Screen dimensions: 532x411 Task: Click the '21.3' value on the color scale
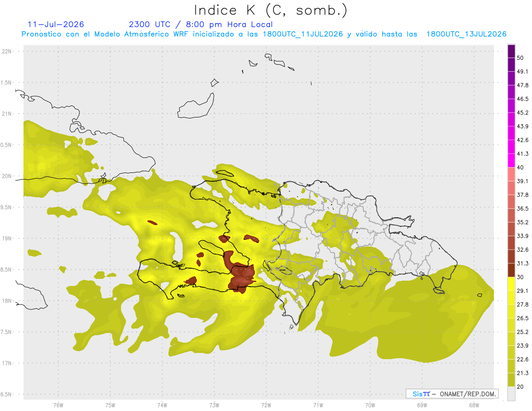coord(523,373)
